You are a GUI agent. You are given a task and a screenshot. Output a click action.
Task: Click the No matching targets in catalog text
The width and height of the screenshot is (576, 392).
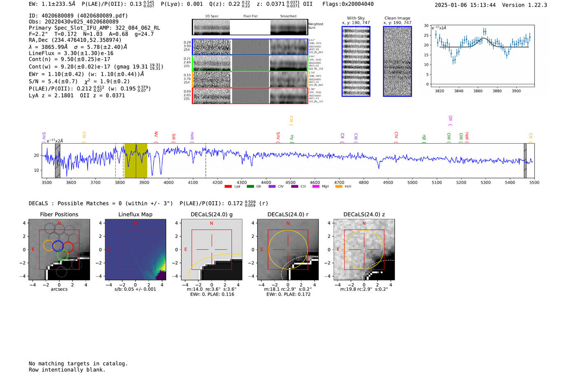(x=78, y=364)
